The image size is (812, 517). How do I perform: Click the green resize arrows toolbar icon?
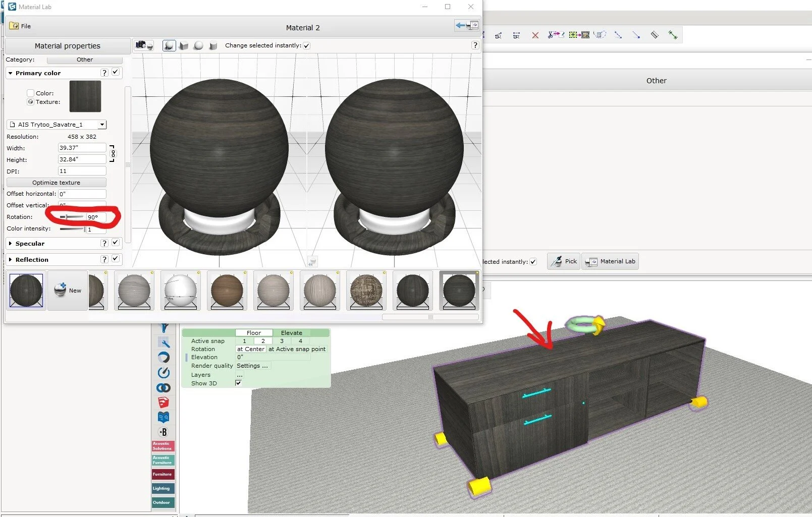click(674, 35)
